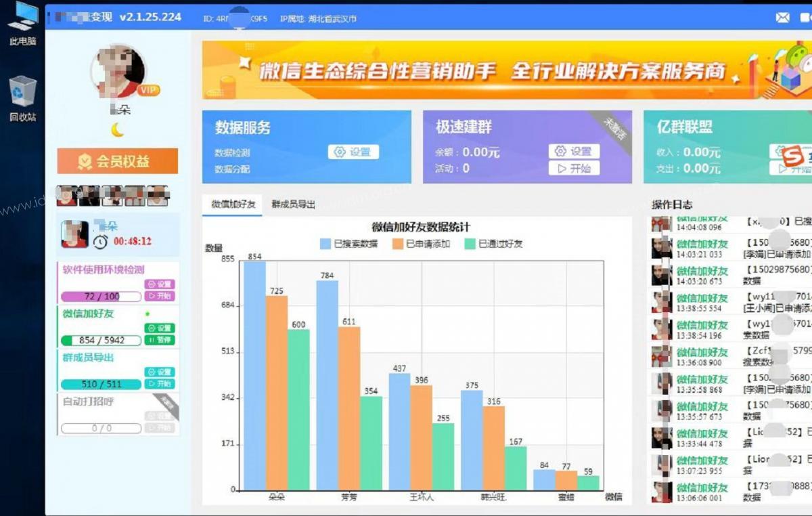Click the blue 784 bar for 芳芳
This screenshot has height=516, width=812.
pyautogui.click(x=328, y=385)
